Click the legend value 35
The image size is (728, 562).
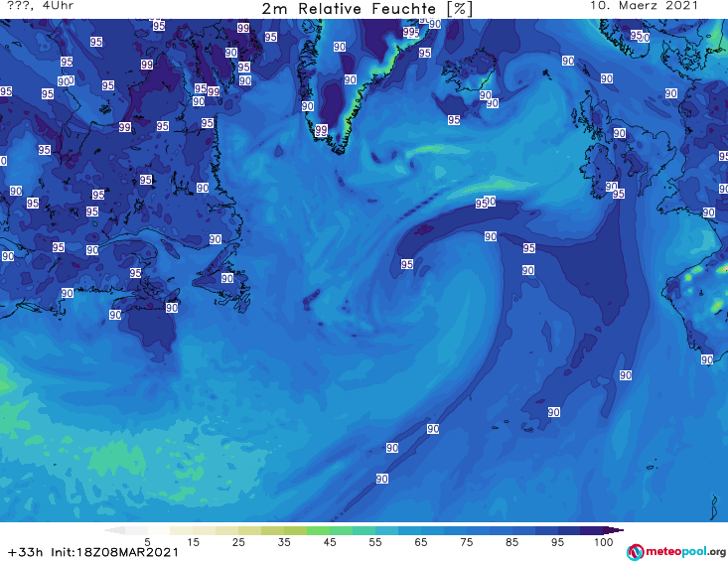284,542
